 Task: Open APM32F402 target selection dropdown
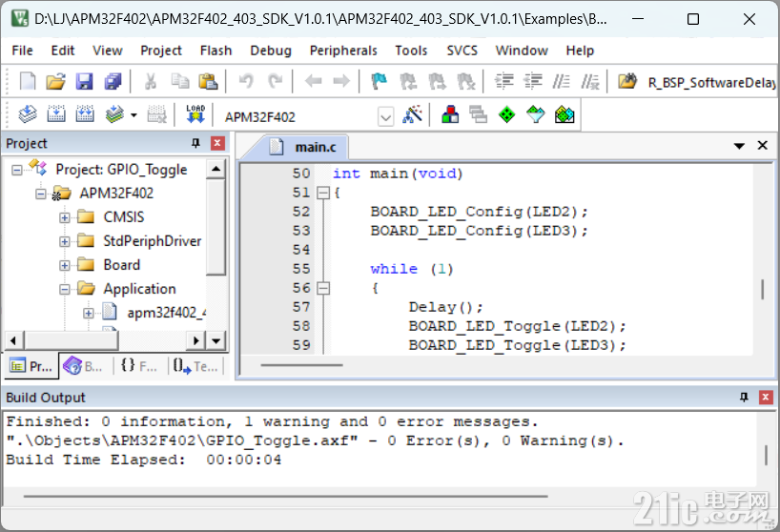(385, 117)
